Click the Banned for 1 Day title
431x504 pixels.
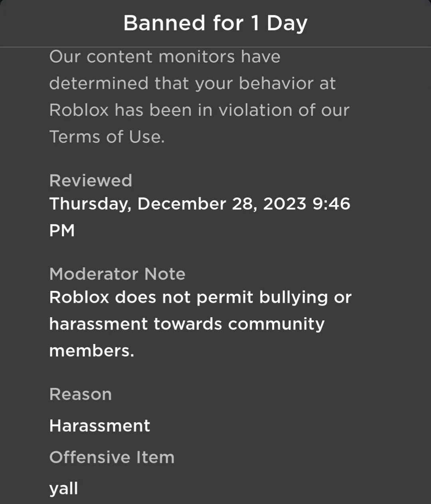(215, 23)
